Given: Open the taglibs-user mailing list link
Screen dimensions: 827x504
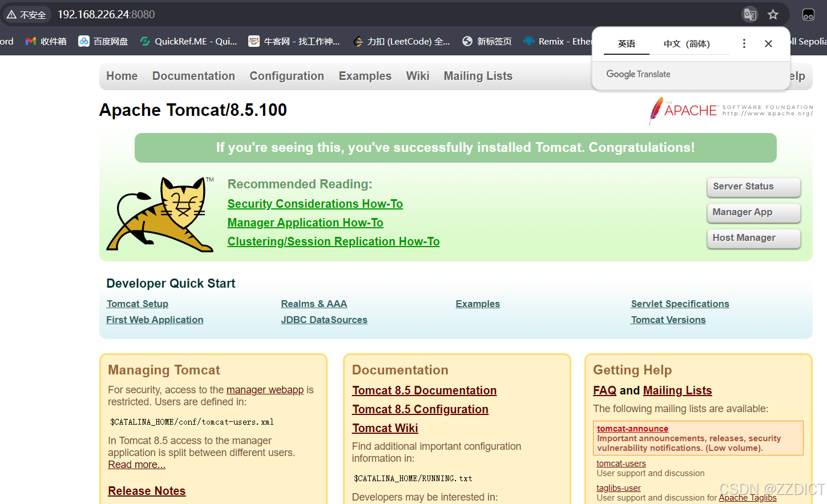Looking at the screenshot, I should 619,488.
